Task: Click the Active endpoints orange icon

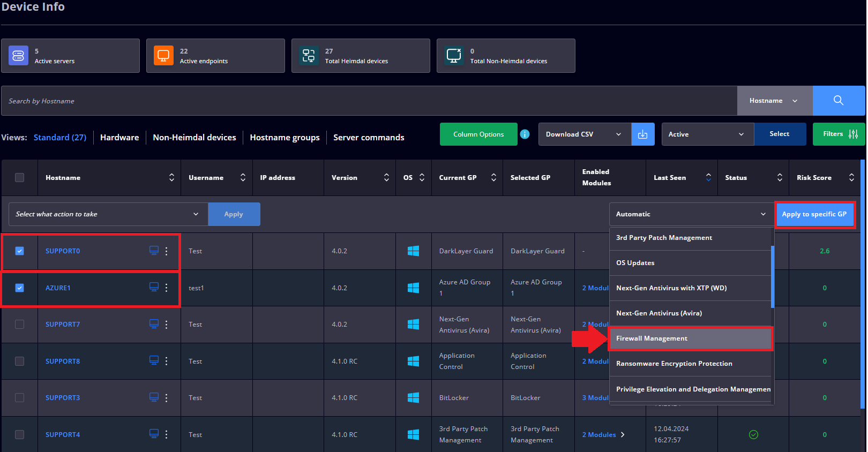Action: click(x=163, y=56)
